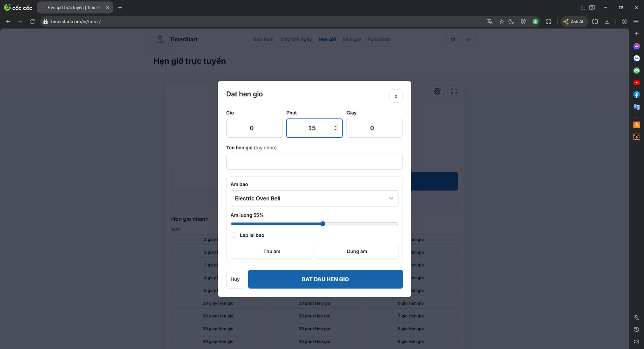Open history icon in sidebar

click(x=636, y=329)
